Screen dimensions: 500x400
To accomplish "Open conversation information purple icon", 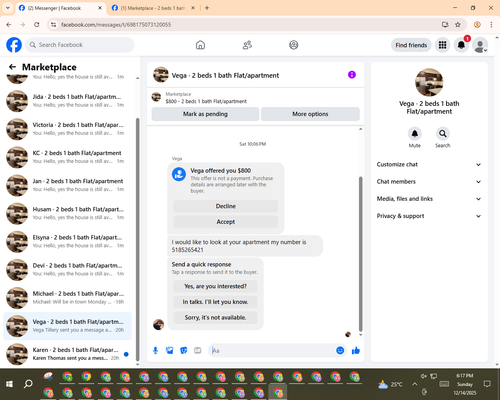I will [352, 75].
